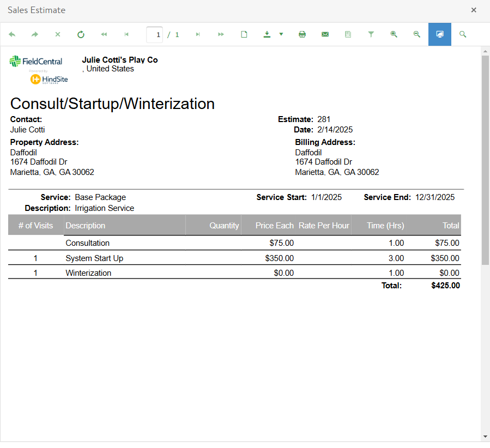Click the "3.00" time hours cell
Viewport: 490px width, 448px height.
pos(396,258)
